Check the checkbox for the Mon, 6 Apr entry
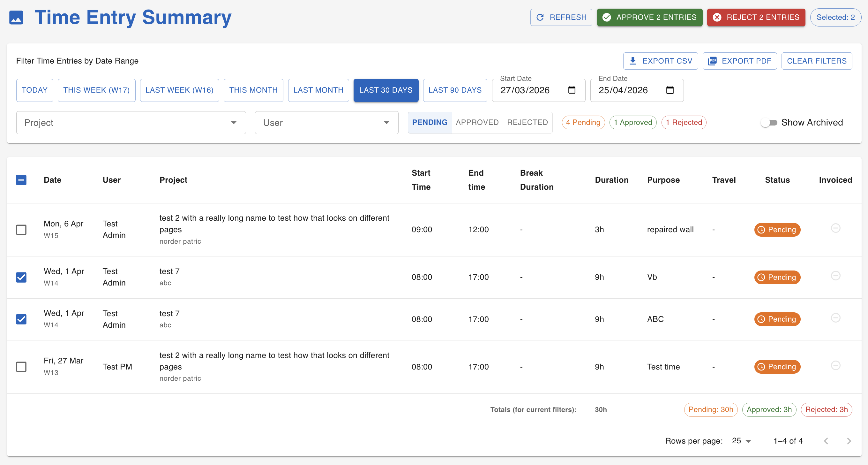This screenshot has height=465, width=868. click(x=21, y=230)
